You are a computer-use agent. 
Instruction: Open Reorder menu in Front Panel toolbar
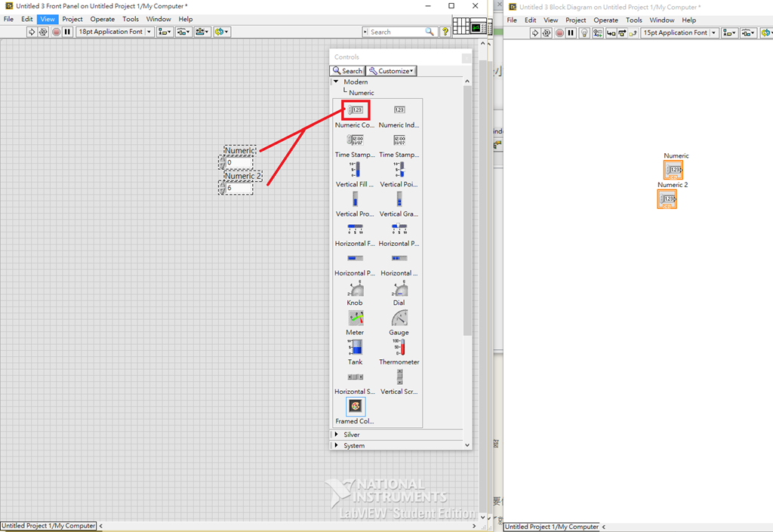click(221, 32)
